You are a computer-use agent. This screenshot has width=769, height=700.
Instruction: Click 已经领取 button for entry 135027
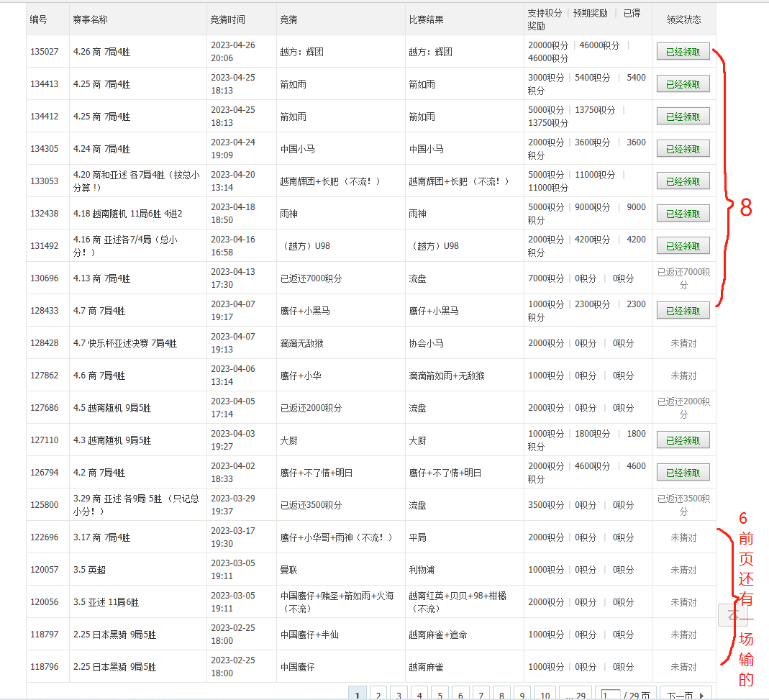click(683, 52)
